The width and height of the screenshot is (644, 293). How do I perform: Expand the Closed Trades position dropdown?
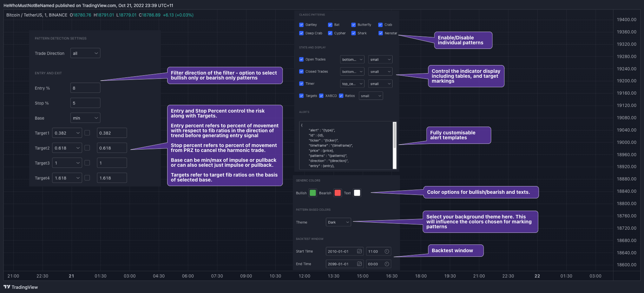[x=352, y=72]
